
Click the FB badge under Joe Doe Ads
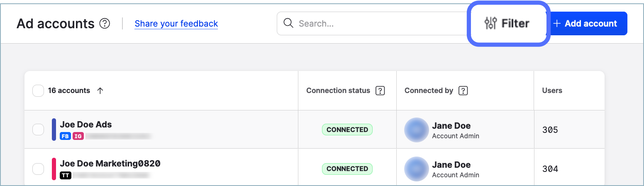coord(65,136)
